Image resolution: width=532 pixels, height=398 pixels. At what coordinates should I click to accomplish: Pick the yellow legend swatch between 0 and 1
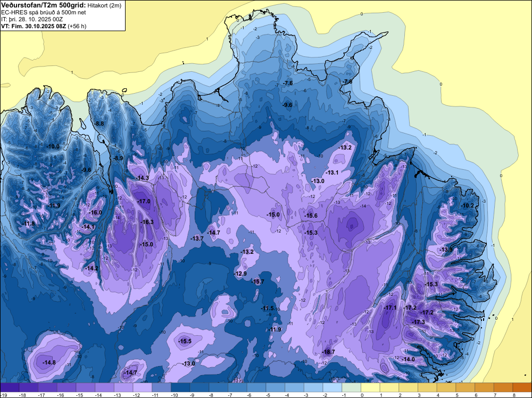point(370,387)
